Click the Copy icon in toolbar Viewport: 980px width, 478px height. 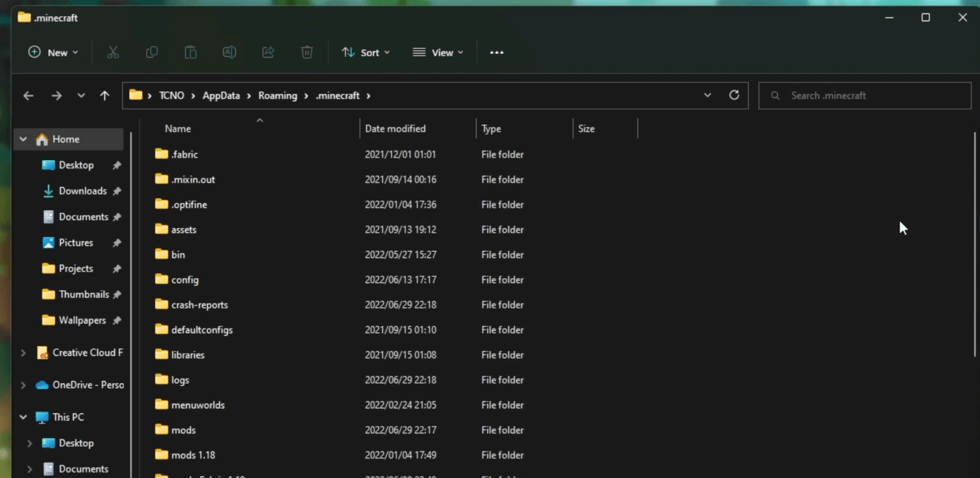[x=152, y=53]
